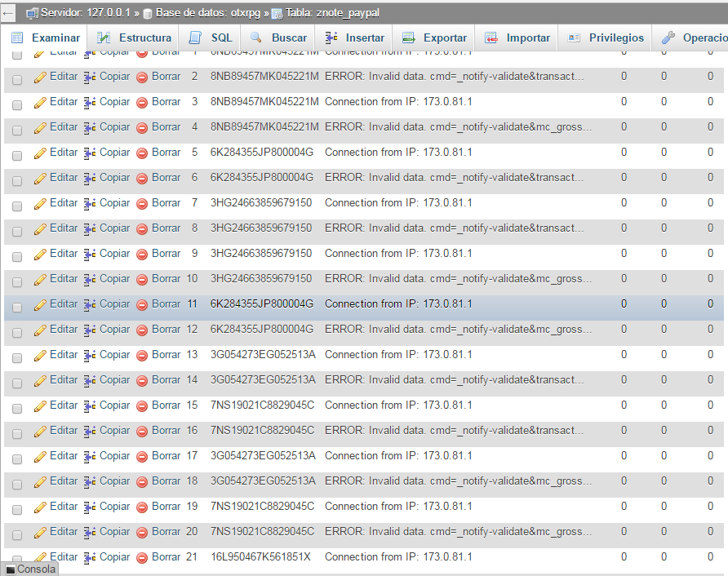
Task: Click the Exportar icon
Action: (409, 38)
